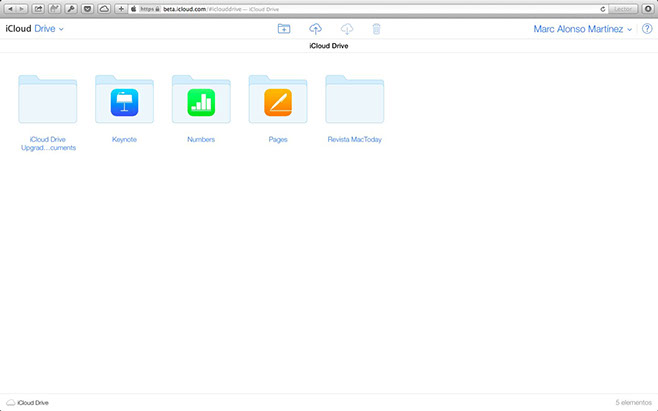This screenshot has height=411, width=658.
Task: Open the Numbers folder
Action: point(201,101)
